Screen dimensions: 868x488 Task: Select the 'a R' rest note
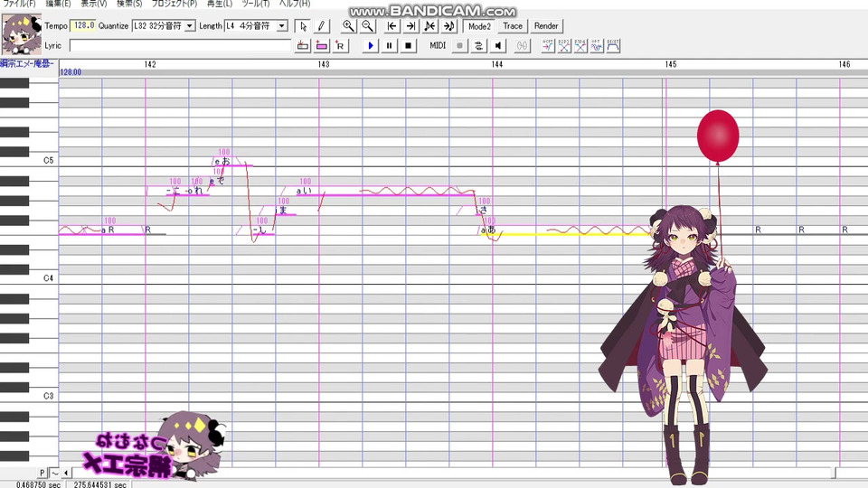[x=123, y=231]
